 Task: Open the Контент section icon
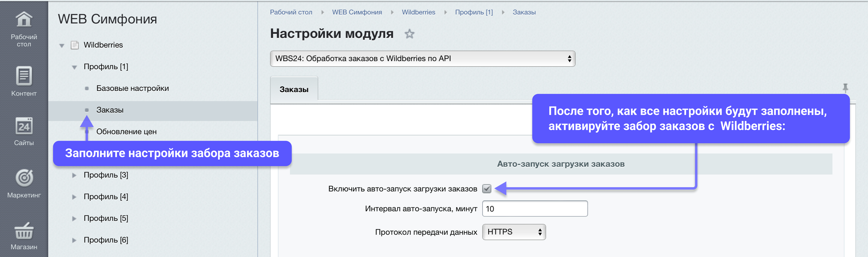click(24, 76)
